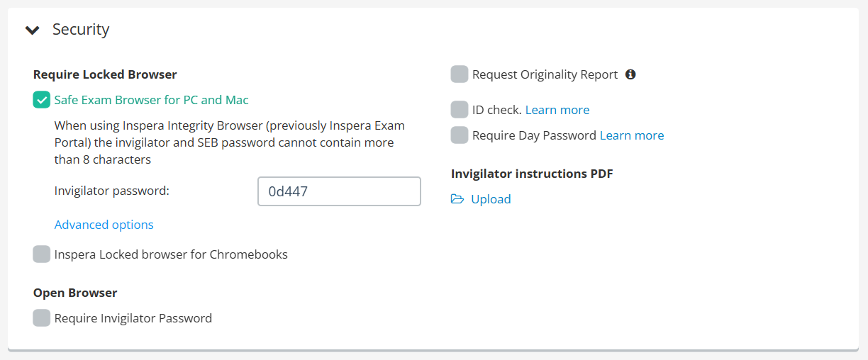The image size is (868, 360).
Task: Click the Security section heading text
Action: [81, 29]
